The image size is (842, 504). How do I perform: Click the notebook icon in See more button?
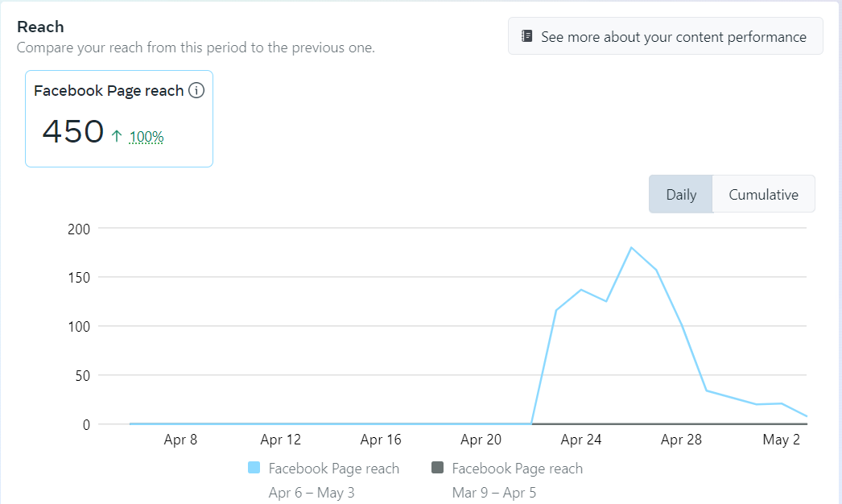(x=527, y=36)
